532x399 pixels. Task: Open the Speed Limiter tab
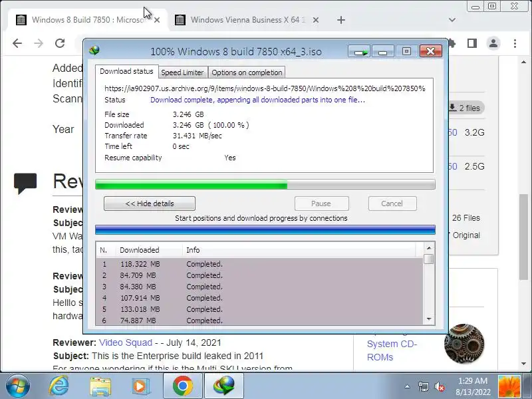click(182, 72)
